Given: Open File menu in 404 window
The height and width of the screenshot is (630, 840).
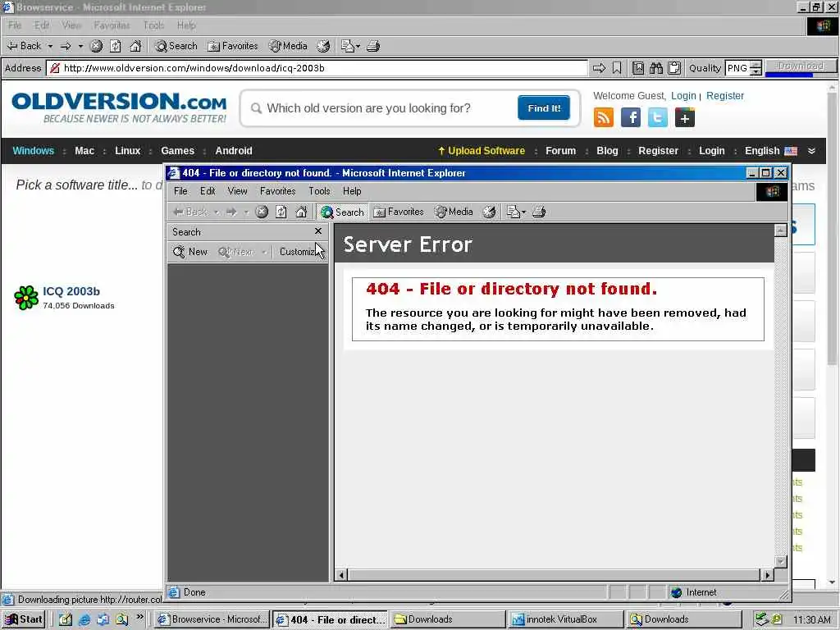Looking at the screenshot, I should tap(180, 191).
